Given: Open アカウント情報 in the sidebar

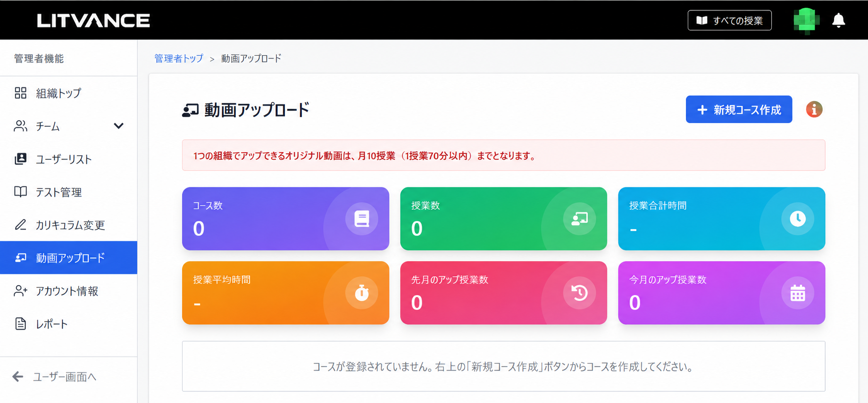Looking at the screenshot, I should pyautogui.click(x=69, y=291).
